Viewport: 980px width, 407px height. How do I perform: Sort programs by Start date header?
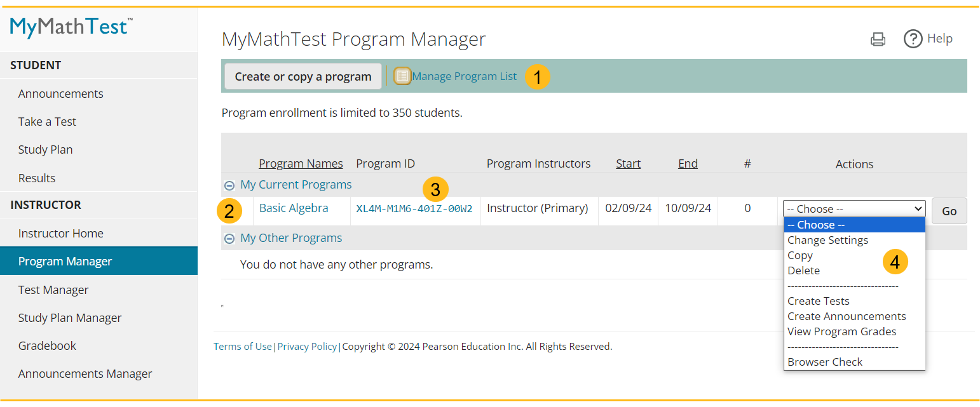pos(628,164)
